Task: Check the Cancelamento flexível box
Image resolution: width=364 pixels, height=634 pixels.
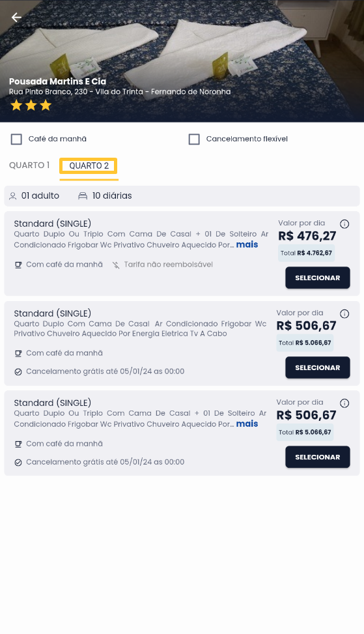Action: (194, 139)
